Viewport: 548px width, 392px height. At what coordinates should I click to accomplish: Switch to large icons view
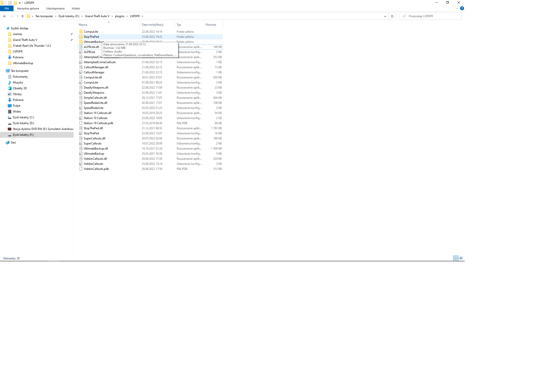coord(461,258)
